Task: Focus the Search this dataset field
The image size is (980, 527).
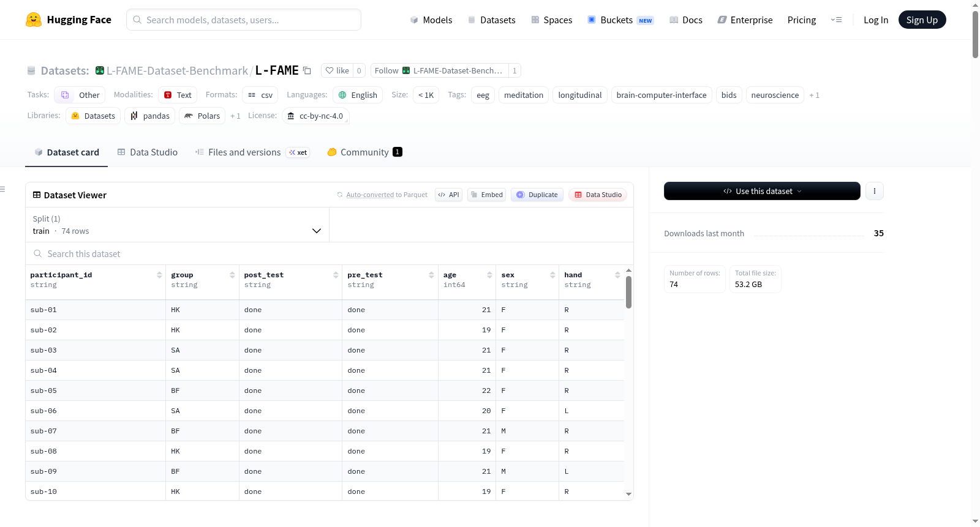Action: pyautogui.click(x=330, y=253)
